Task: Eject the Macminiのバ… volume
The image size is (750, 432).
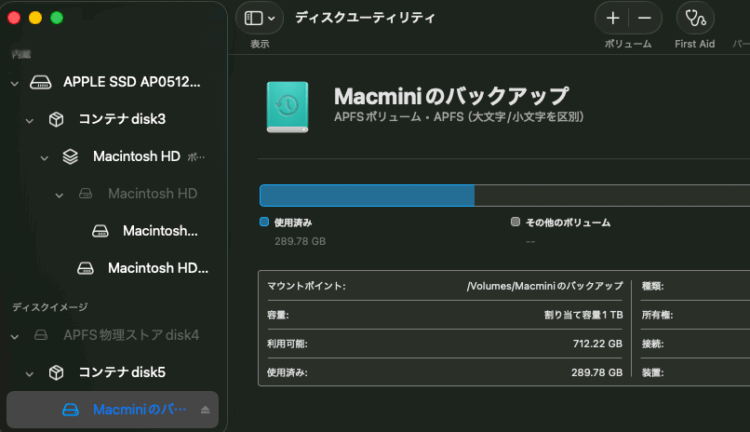Action: 205,410
